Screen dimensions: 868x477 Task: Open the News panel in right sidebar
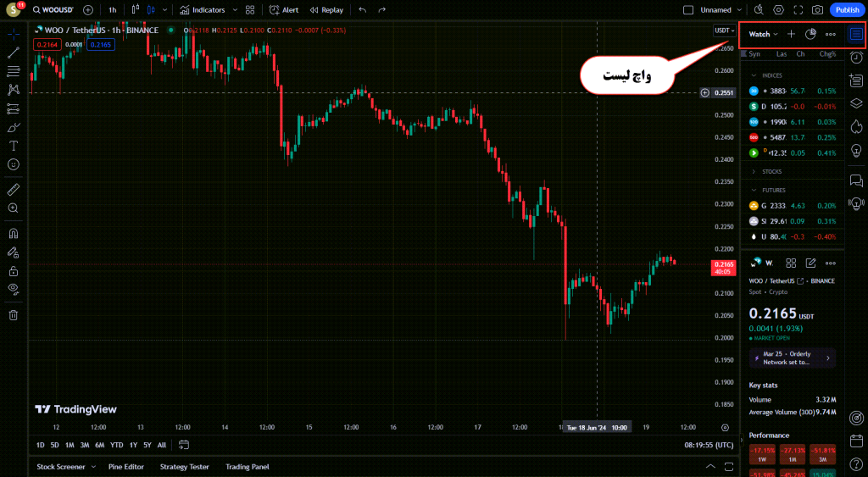click(x=856, y=80)
